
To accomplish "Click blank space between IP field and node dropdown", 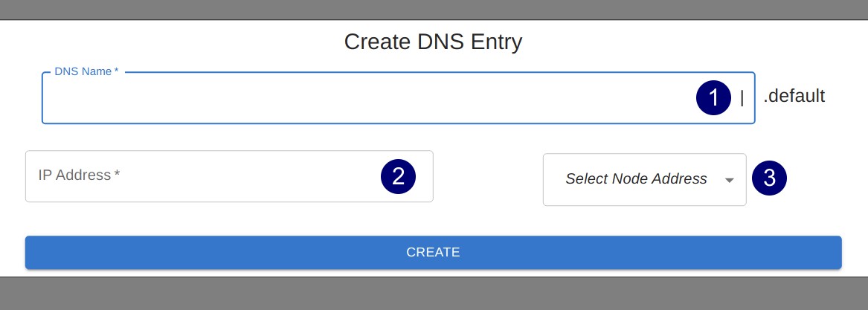I will coord(488,178).
